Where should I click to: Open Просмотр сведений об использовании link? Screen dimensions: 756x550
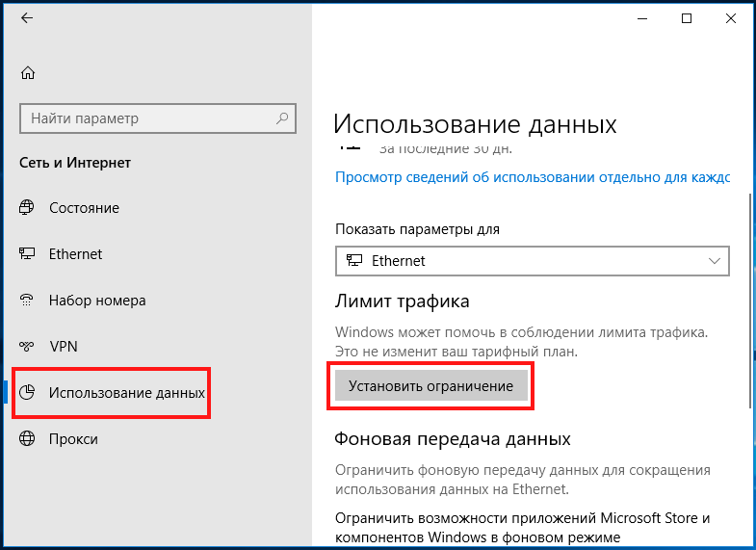tap(533, 177)
